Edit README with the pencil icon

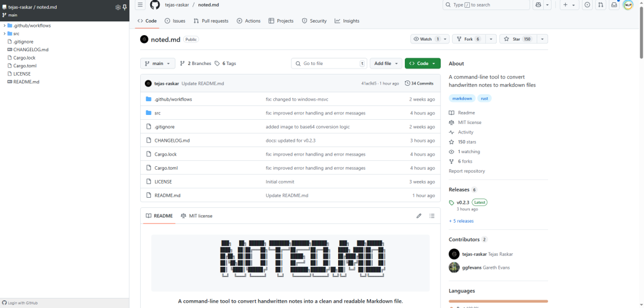(x=419, y=216)
